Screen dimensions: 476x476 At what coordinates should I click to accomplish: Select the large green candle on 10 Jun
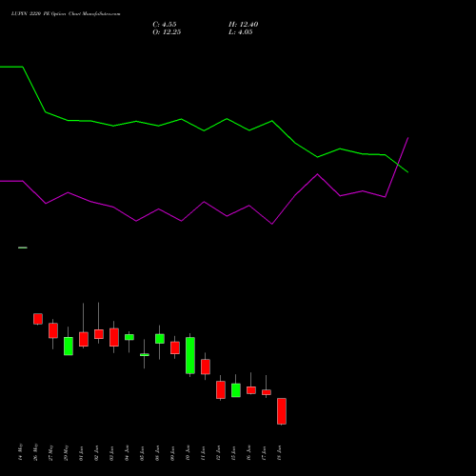pyautogui.click(x=190, y=355)
